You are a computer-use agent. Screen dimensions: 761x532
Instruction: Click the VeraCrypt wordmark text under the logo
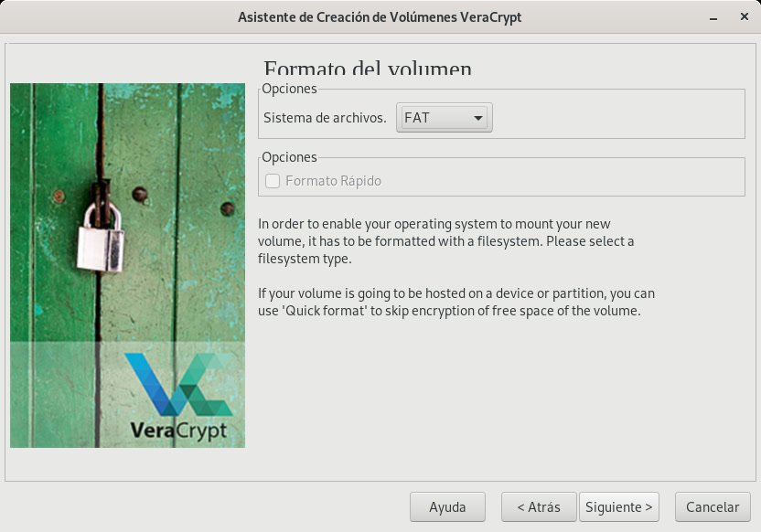177,429
